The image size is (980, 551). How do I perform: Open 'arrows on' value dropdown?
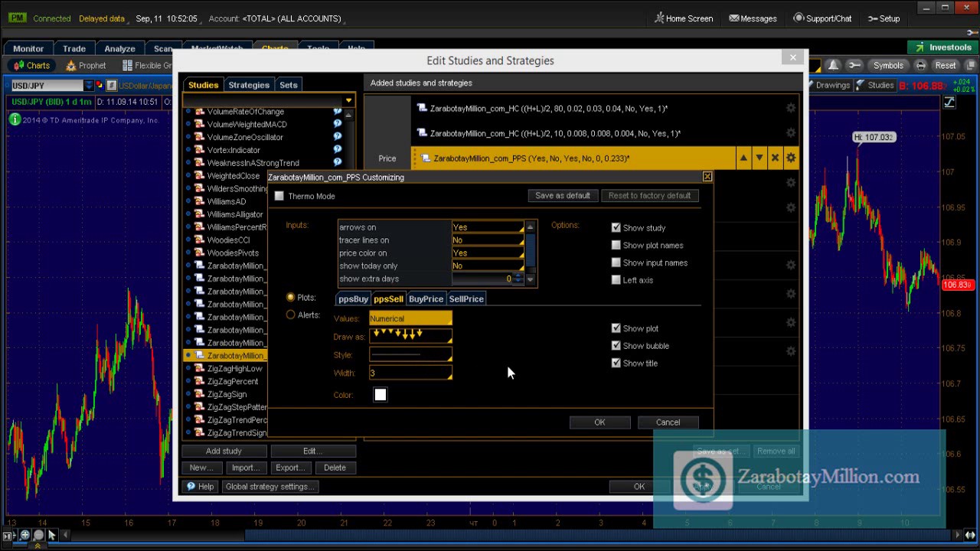pyautogui.click(x=488, y=227)
